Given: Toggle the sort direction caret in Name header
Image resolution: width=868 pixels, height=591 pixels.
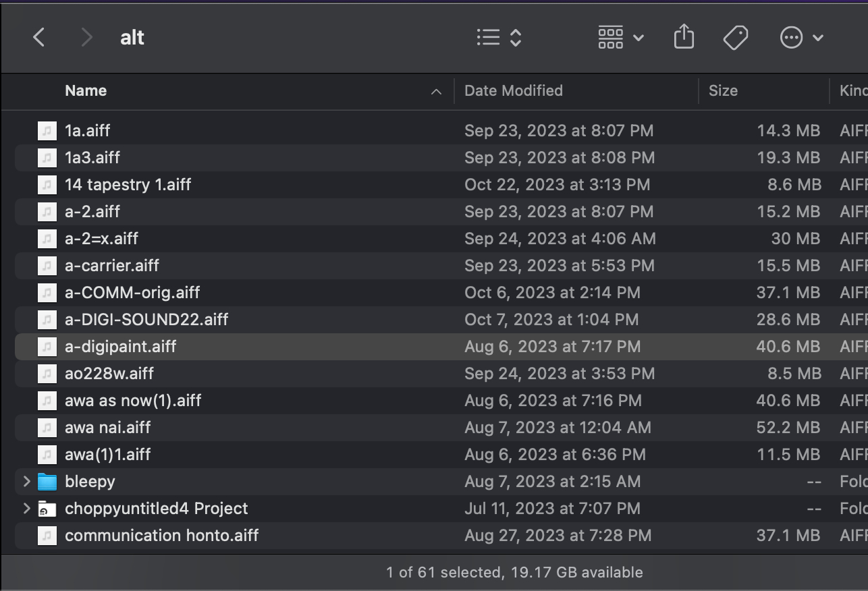Looking at the screenshot, I should (x=436, y=92).
